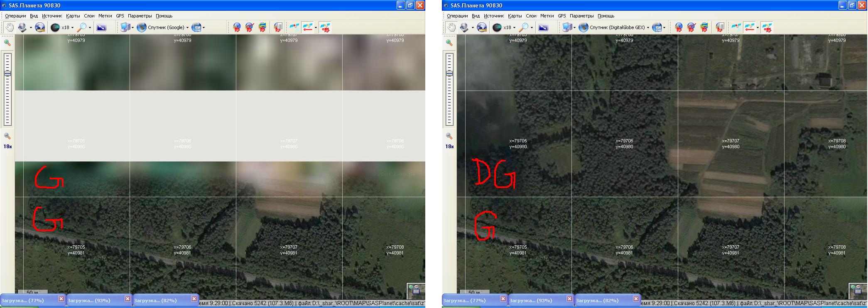This screenshot has width=868, height=308.
Task: Open the Параметры menu in right window
Action: [x=581, y=16]
